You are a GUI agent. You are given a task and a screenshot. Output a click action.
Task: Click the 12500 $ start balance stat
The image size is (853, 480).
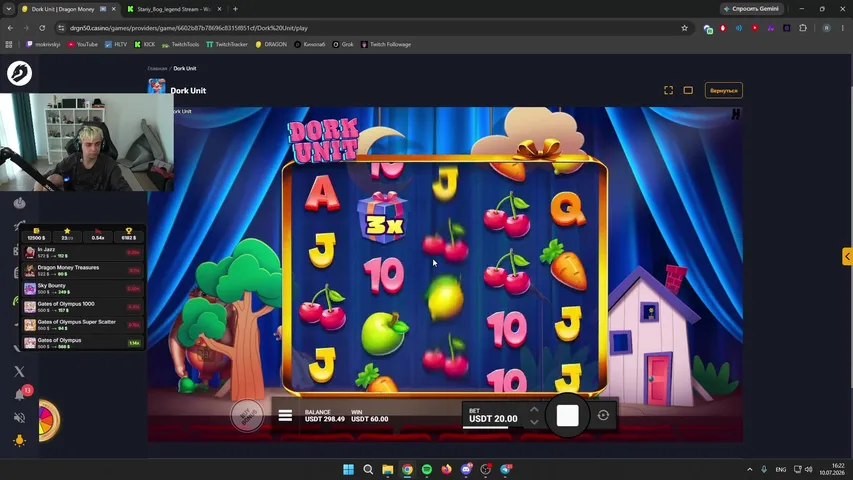coord(36,235)
